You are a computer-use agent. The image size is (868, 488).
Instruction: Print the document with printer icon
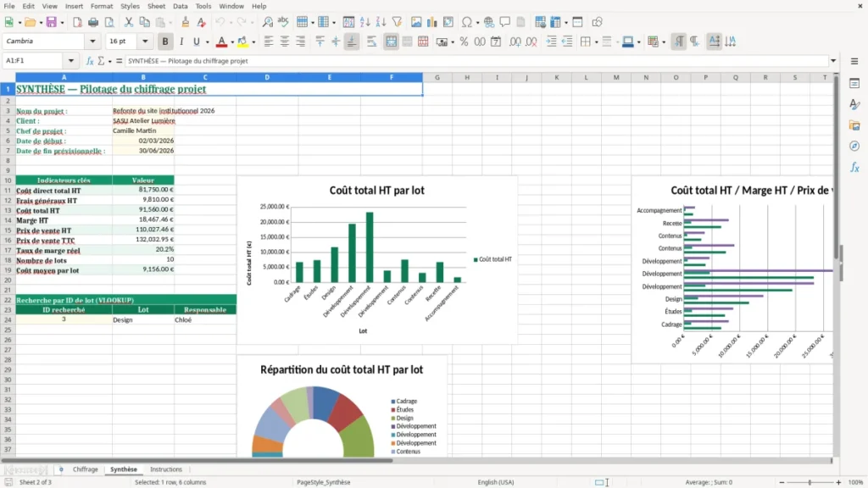[x=93, y=22]
